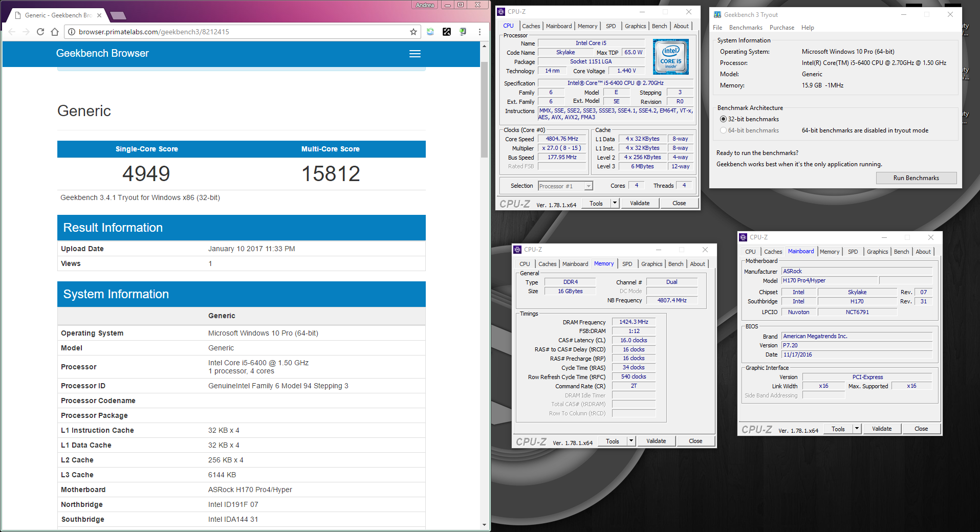
Task: Expand the Tools arrow in the CPU-Z Mainboard window
Action: point(857,429)
